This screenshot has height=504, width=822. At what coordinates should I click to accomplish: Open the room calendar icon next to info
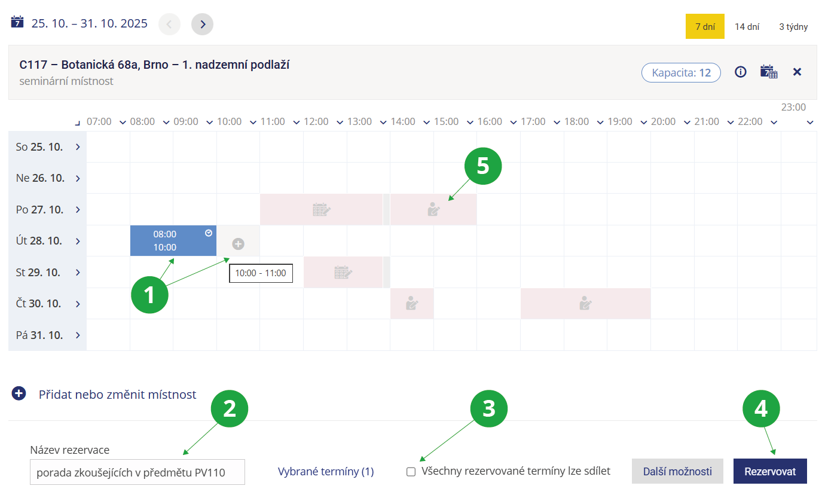(769, 72)
